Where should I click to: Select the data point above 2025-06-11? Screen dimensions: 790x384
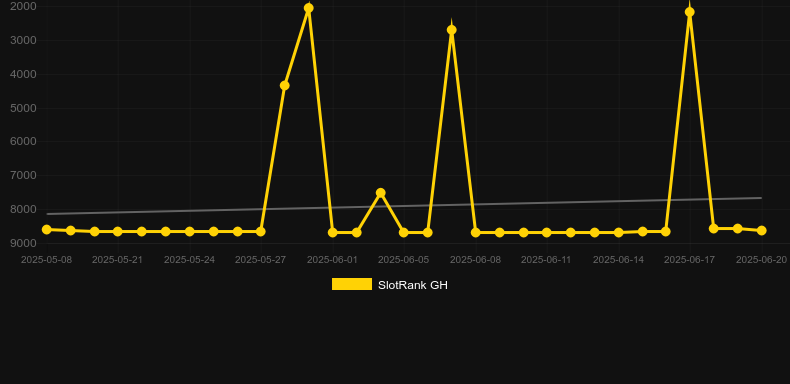pos(547,232)
